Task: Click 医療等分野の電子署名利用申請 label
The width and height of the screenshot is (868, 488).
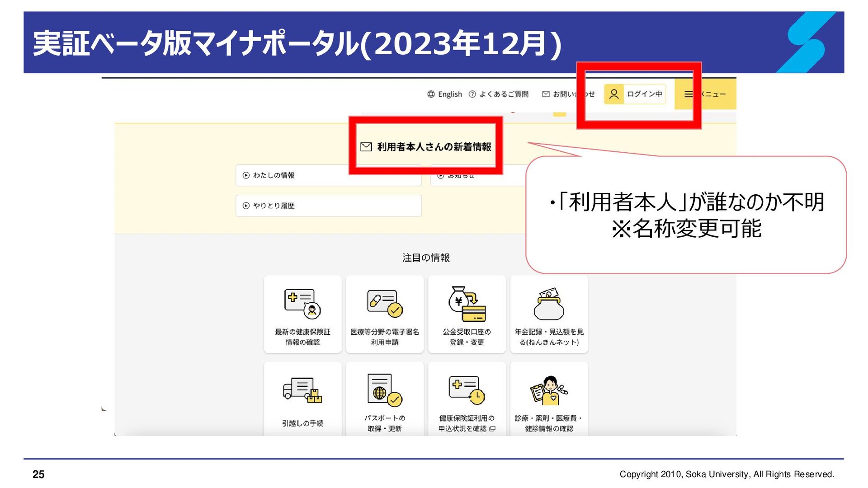Action: (x=385, y=337)
